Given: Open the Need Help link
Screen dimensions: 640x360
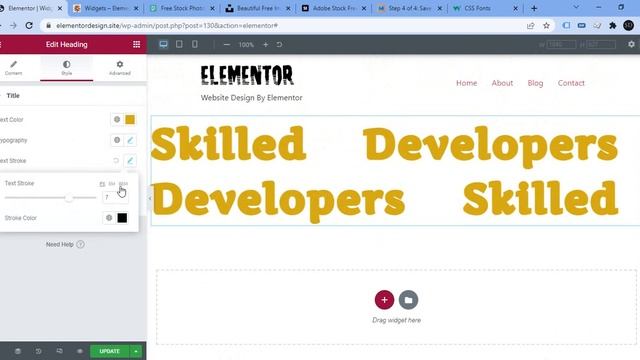Looking at the screenshot, I should 65,244.
